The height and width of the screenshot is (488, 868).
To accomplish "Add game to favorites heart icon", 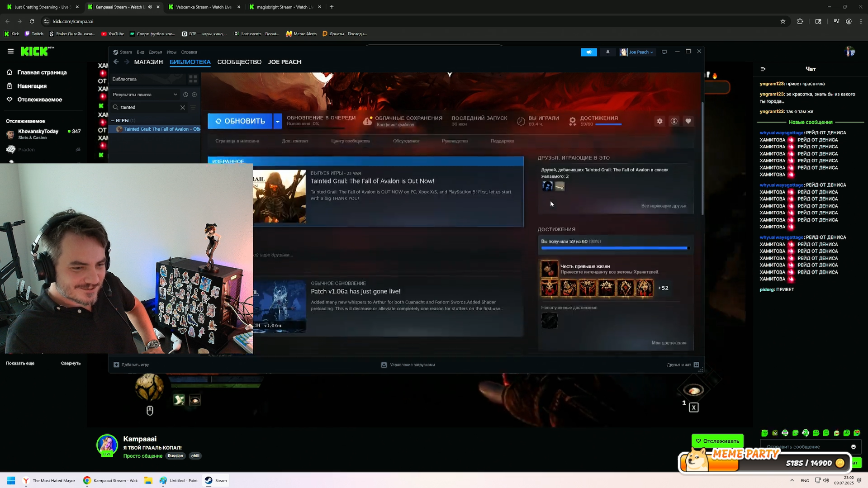I will 688,121.
